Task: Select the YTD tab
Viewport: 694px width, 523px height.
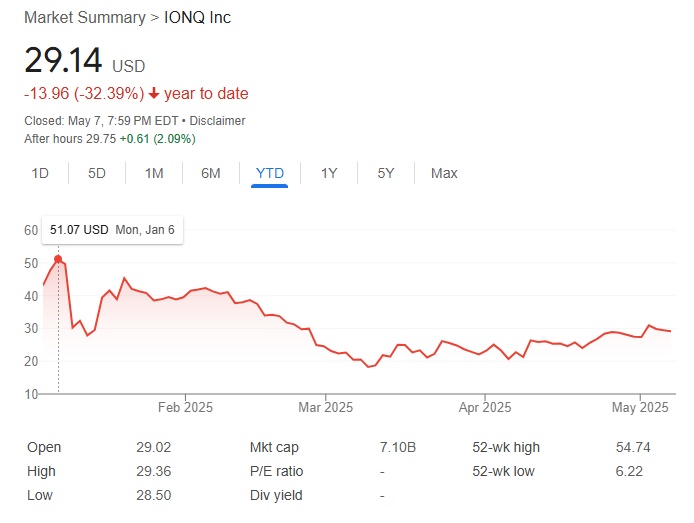Action: [x=270, y=173]
